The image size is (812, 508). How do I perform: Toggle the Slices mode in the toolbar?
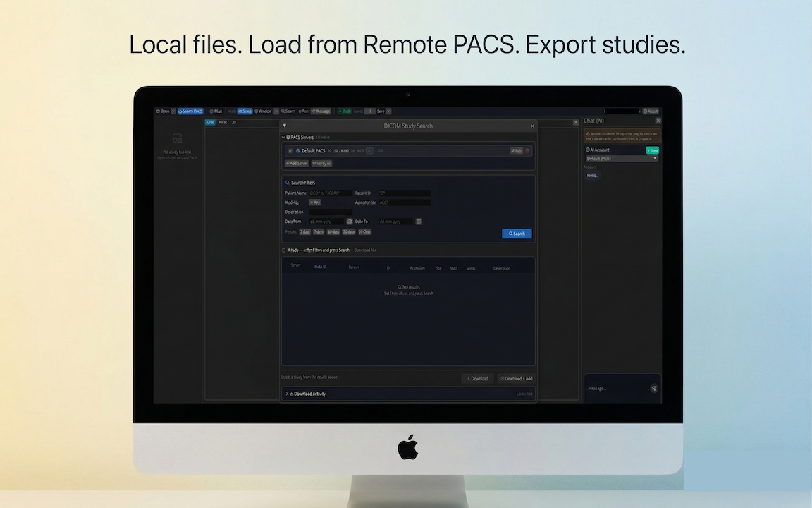(x=243, y=111)
